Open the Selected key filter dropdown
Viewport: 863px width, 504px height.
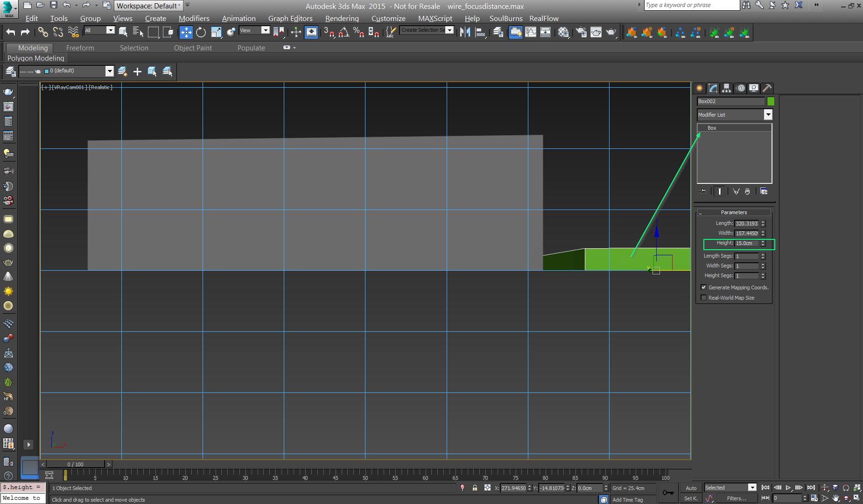point(730,488)
